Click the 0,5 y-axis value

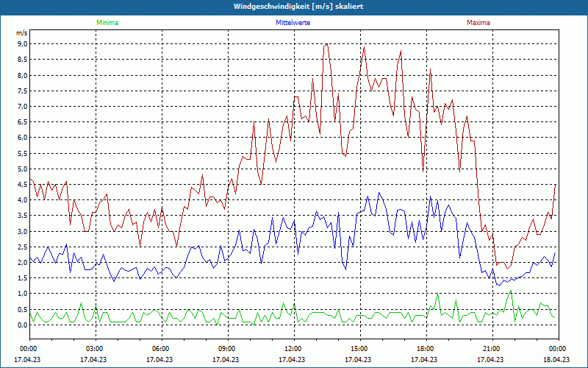pos(23,309)
